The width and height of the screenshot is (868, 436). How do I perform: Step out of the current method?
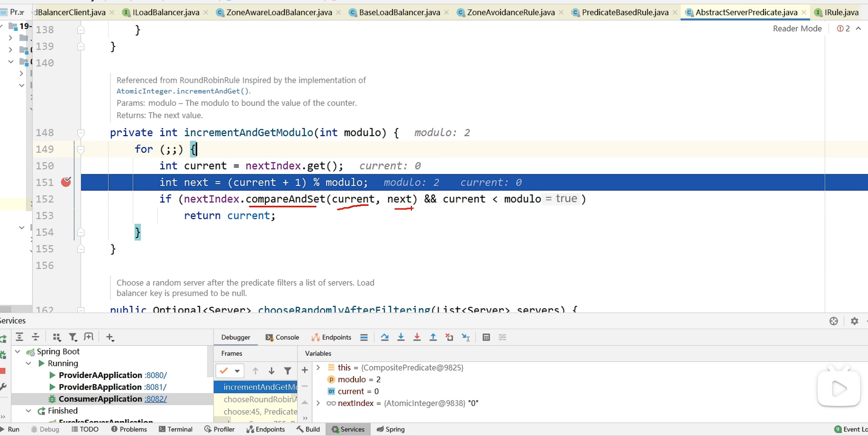433,337
